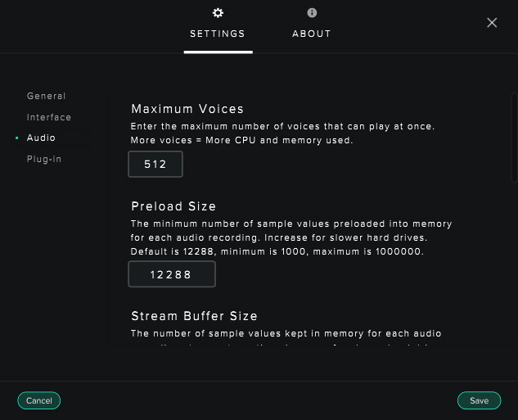The width and height of the screenshot is (518, 420).
Task: Open the ABOUT tab label
Action: 312,34
